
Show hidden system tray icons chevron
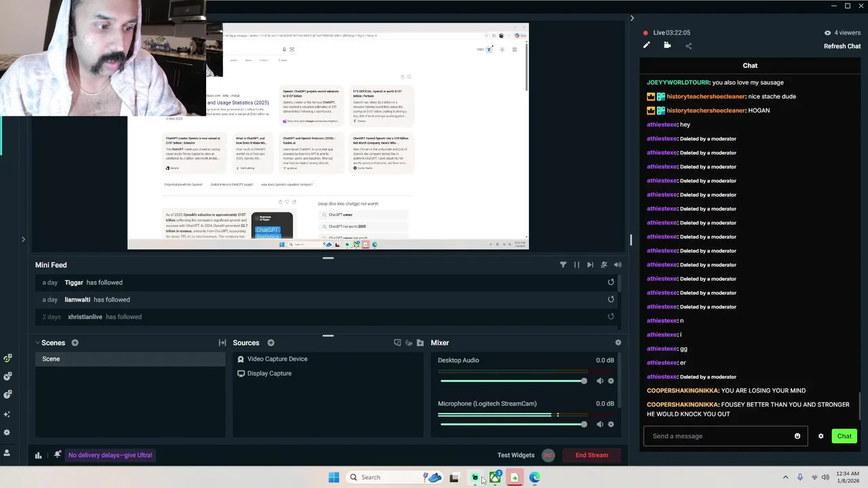coord(785,477)
